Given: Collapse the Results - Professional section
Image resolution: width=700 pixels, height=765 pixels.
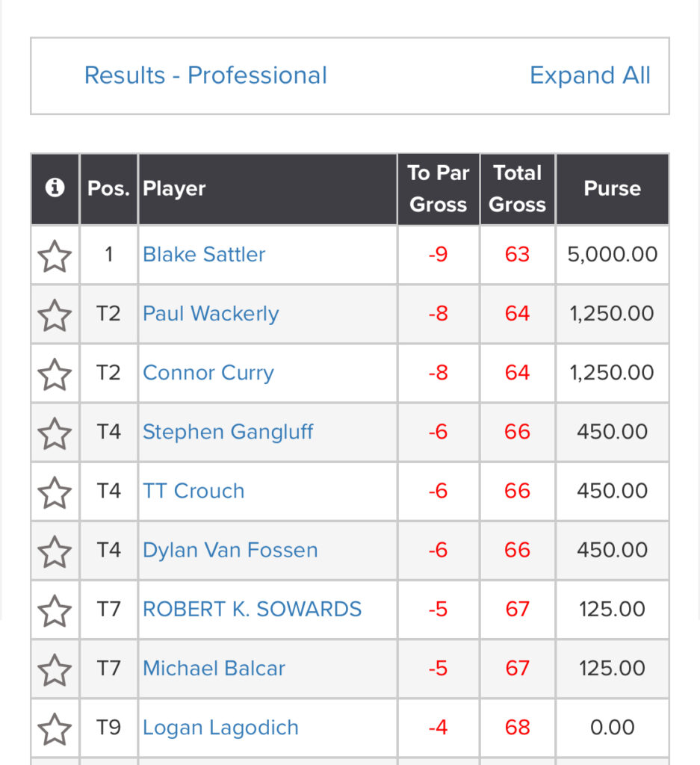Looking at the screenshot, I should point(205,75).
